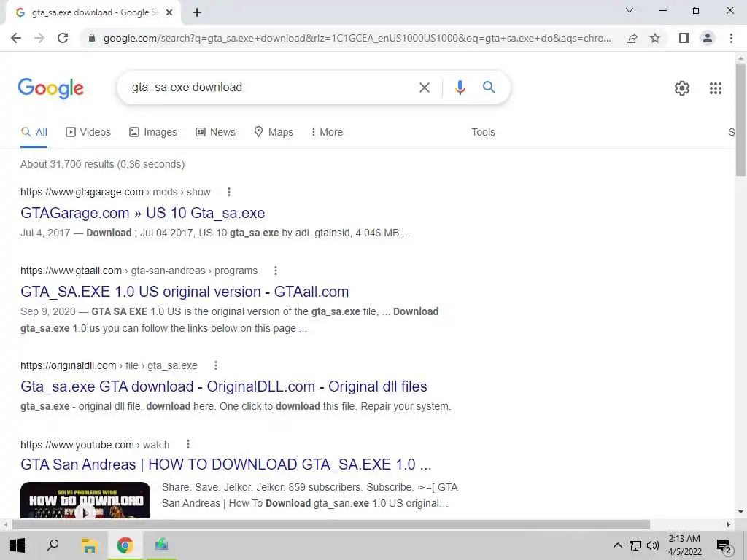Open the OriginalDLL.com Gta_sa.exe download link
747x560 pixels.
[x=224, y=386]
